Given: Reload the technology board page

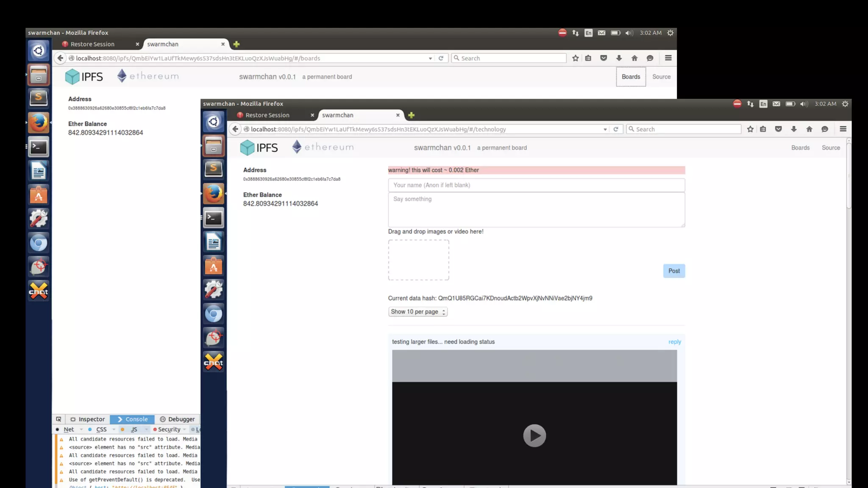Looking at the screenshot, I should click(x=616, y=129).
